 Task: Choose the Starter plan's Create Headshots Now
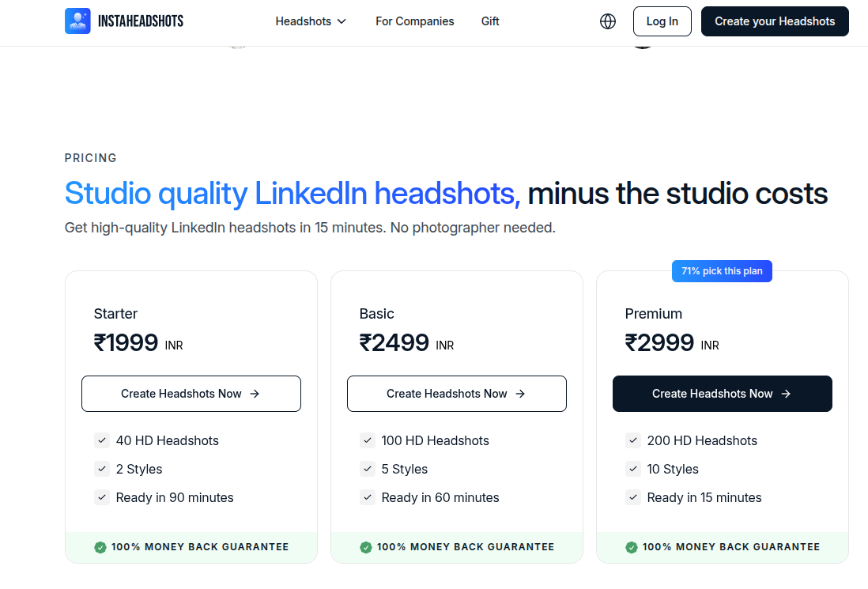[191, 394]
